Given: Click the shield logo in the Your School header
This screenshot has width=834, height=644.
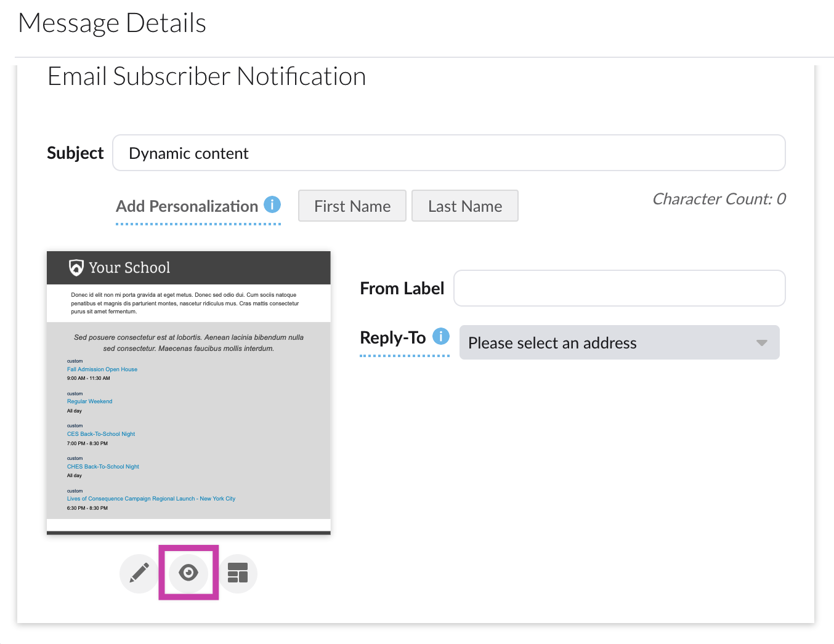Looking at the screenshot, I should pos(75,267).
